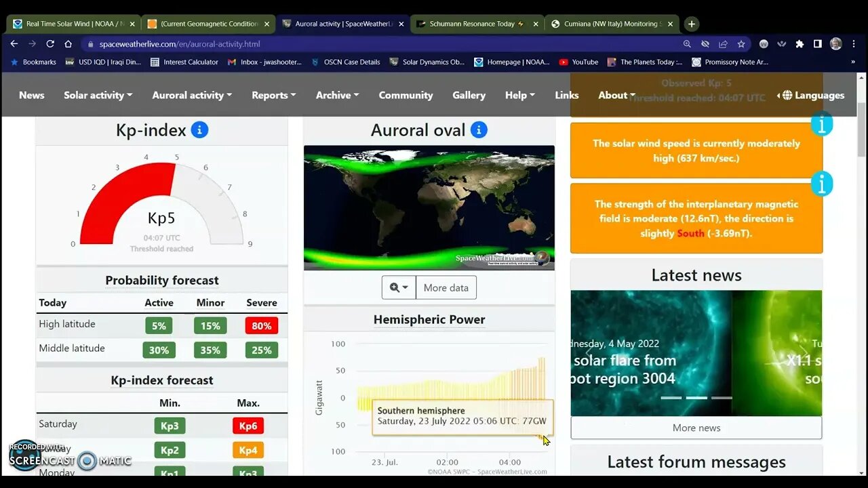Open the Gallery menu item
Screen dimensions: 868x488
pos(469,95)
